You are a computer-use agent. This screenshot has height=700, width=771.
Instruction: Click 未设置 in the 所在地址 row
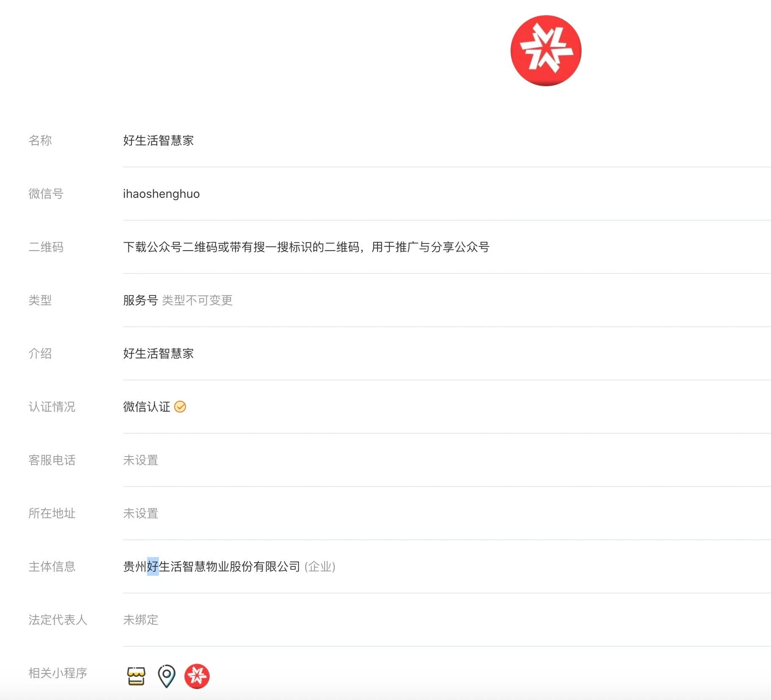(x=141, y=513)
